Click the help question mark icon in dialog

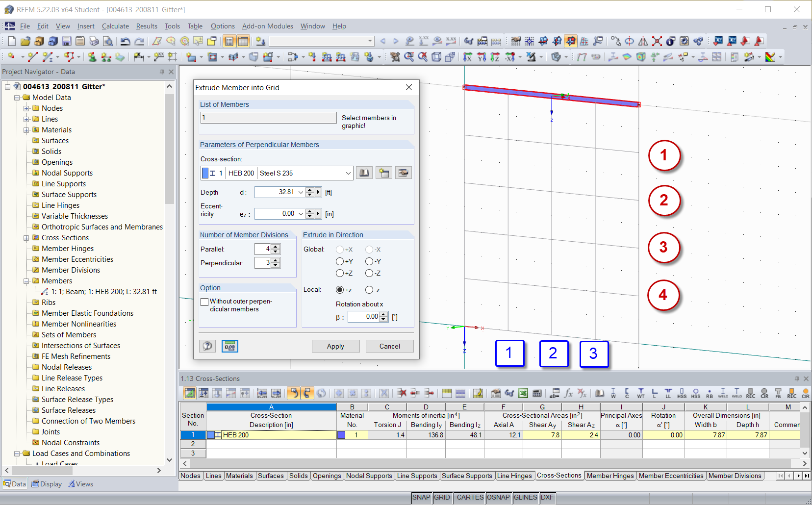[207, 346]
